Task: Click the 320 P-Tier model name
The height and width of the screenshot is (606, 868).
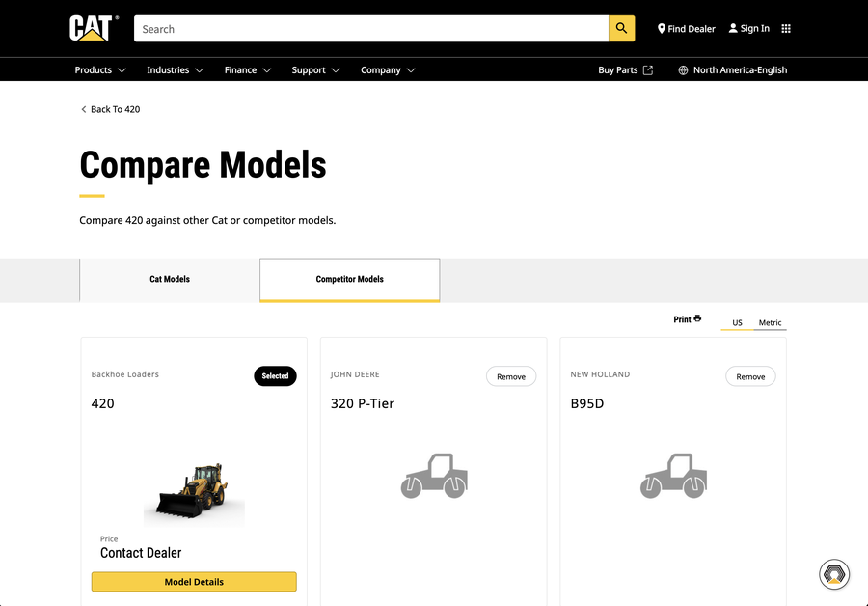Action: click(363, 403)
